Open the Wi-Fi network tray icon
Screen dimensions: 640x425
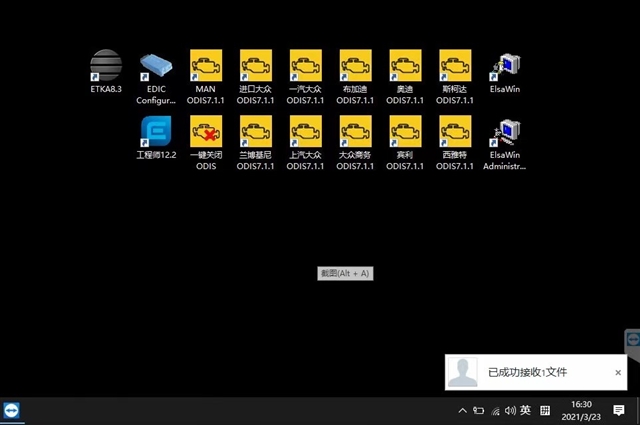495,411
